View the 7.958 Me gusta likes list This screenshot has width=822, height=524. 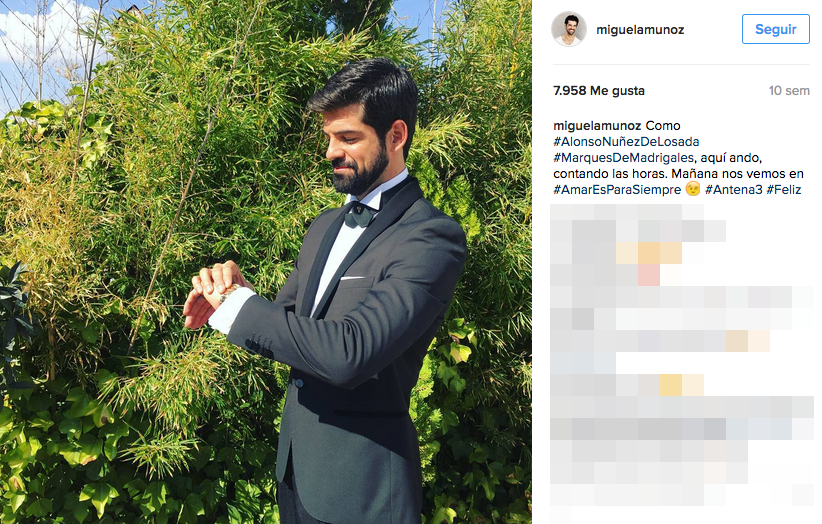tap(599, 91)
